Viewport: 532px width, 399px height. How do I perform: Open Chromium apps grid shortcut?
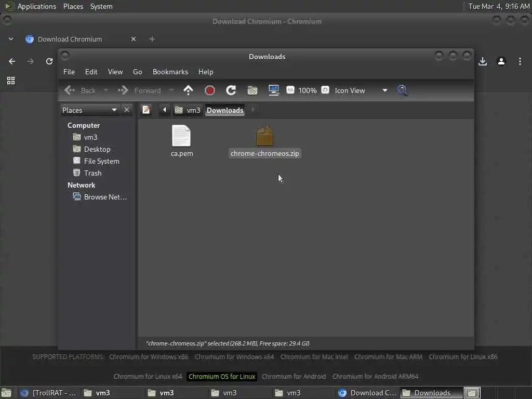(11, 81)
